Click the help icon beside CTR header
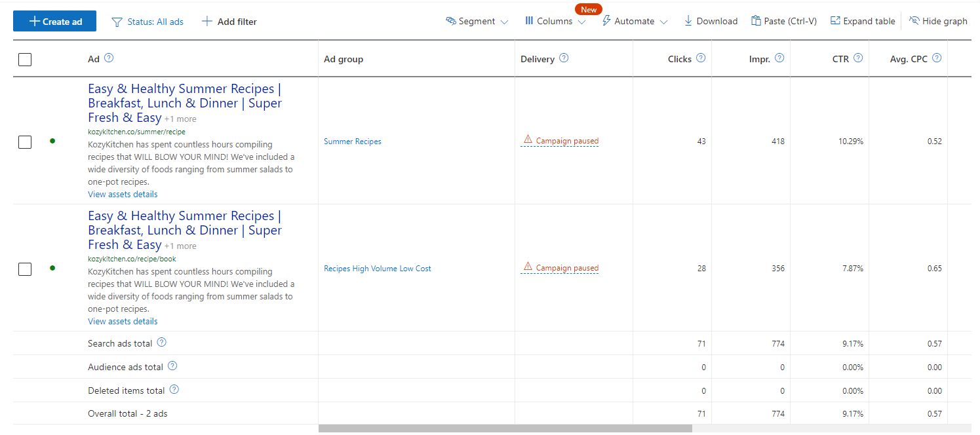Screen dimensions: 980x435 coord(858,58)
